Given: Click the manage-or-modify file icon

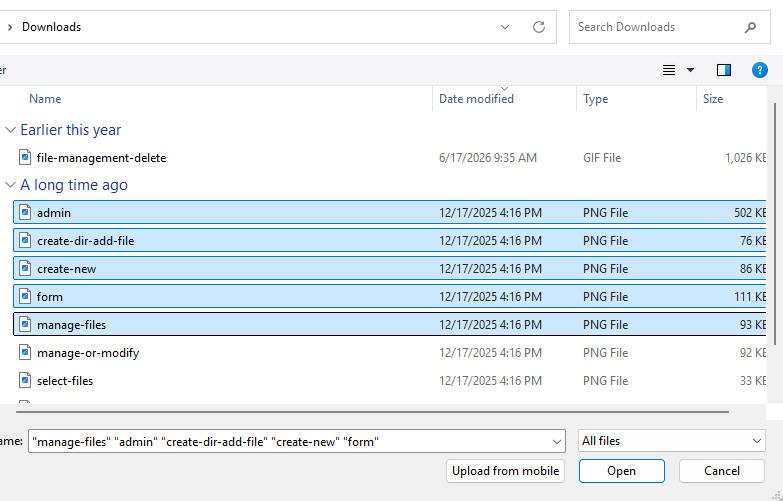Looking at the screenshot, I should point(25,352).
